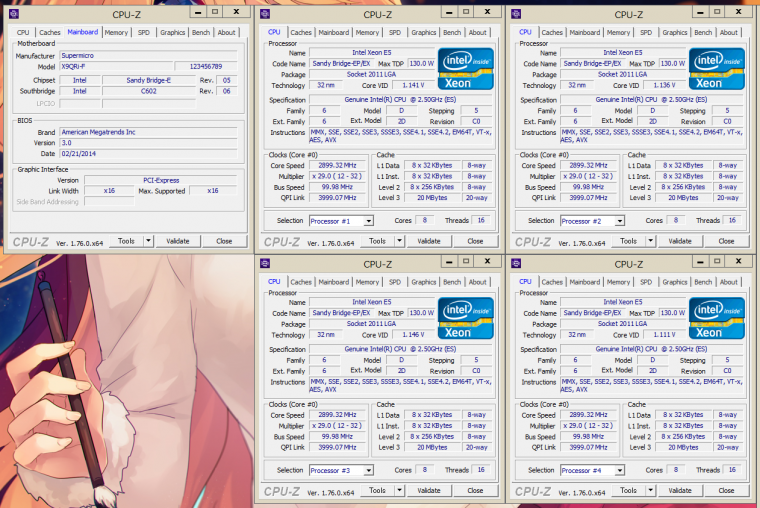The height and width of the screenshot is (508, 760).
Task: Select Core VID 1.136 V value in Processor #2
Action: pos(665,85)
